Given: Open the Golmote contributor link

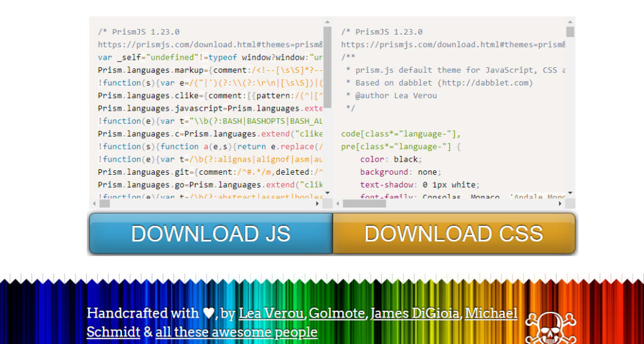Looking at the screenshot, I should coord(337,313).
